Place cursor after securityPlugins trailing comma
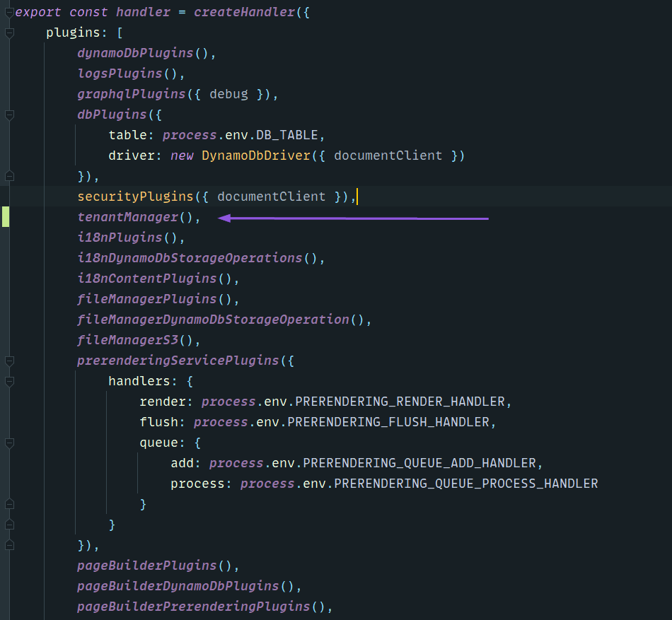This screenshot has height=620, width=672. pos(359,197)
